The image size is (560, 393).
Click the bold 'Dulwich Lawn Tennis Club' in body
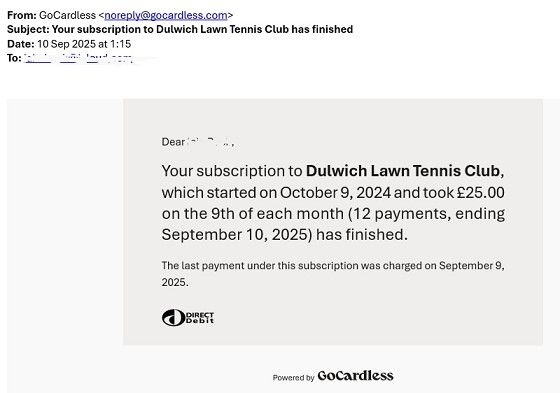click(x=403, y=171)
